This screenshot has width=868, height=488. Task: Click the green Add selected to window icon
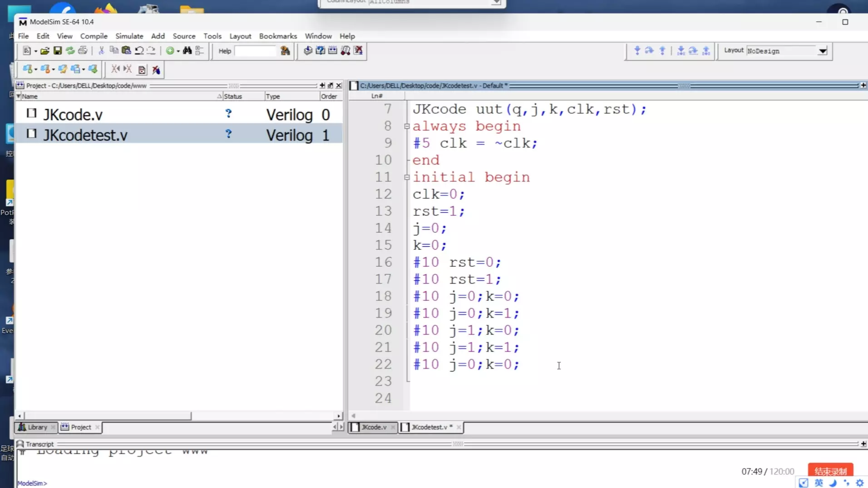click(170, 51)
